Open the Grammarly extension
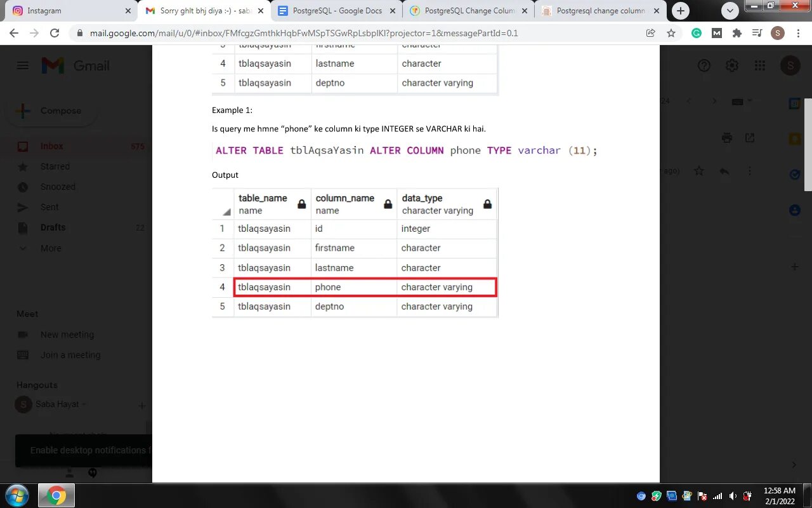Screen dimensions: 812x508 pos(697,33)
